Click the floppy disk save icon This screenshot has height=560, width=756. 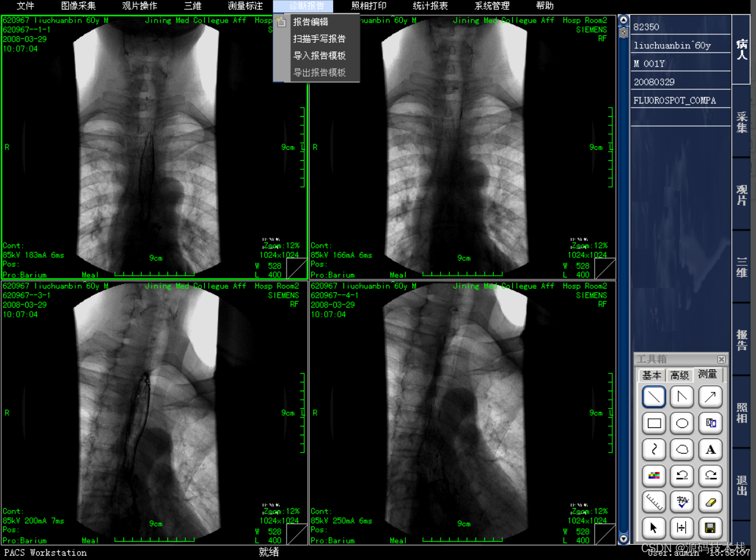[x=710, y=528]
